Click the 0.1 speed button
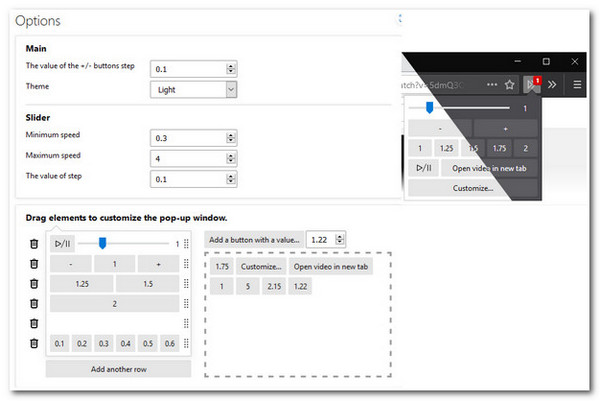The image size is (600, 401). 59,344
